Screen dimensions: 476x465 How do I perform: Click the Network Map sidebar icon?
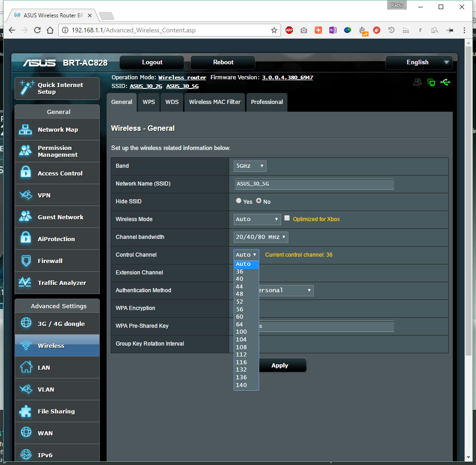pos(26,129)
